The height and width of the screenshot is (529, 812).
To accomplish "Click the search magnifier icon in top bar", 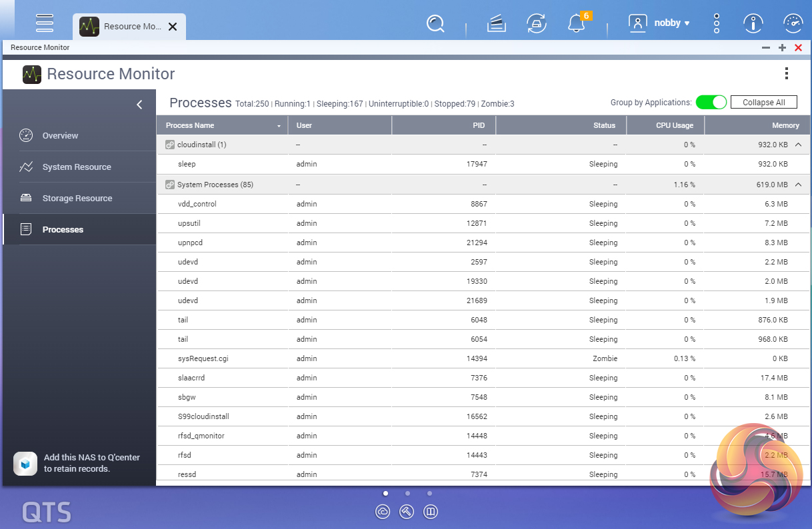I will (x=435, y=24).
